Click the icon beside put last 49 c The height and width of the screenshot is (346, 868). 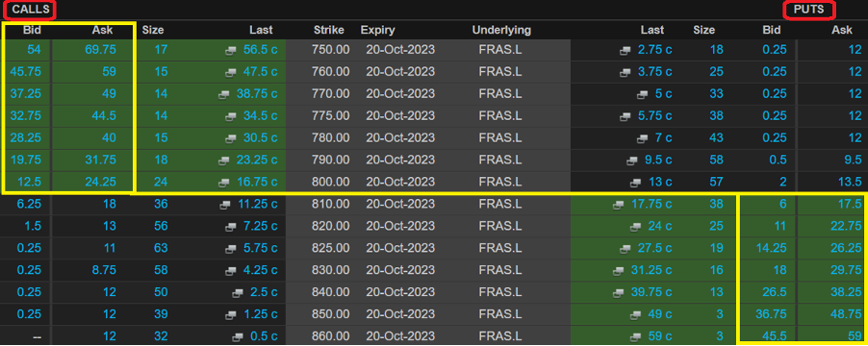pyautogui.click(x=635, y=315)
